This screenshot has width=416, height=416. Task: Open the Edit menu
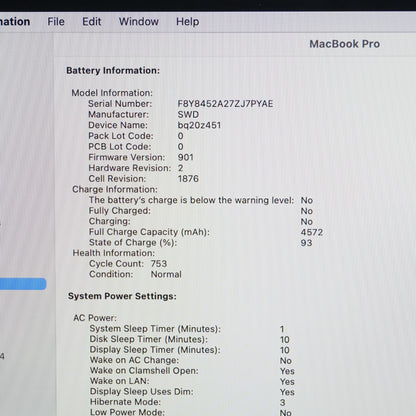click(92, 22)
